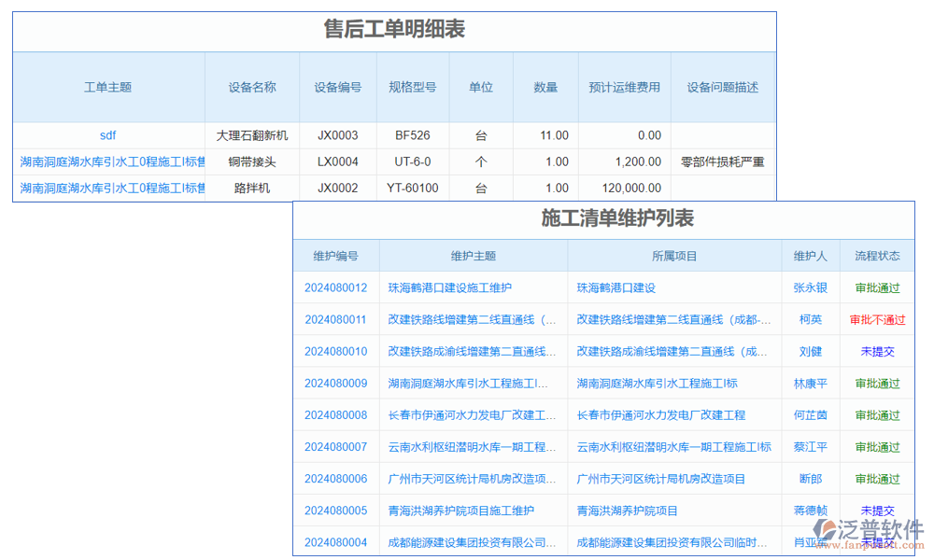934x560 pixels.
Task: Select maintainer 林康平
Action: pyautogui.click(x=811, y=383)
